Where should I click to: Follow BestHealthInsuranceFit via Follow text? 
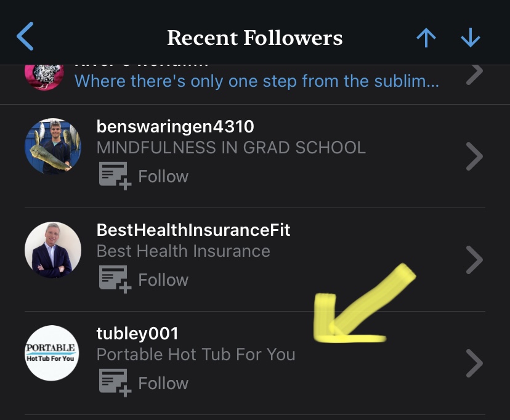[163, 280]
